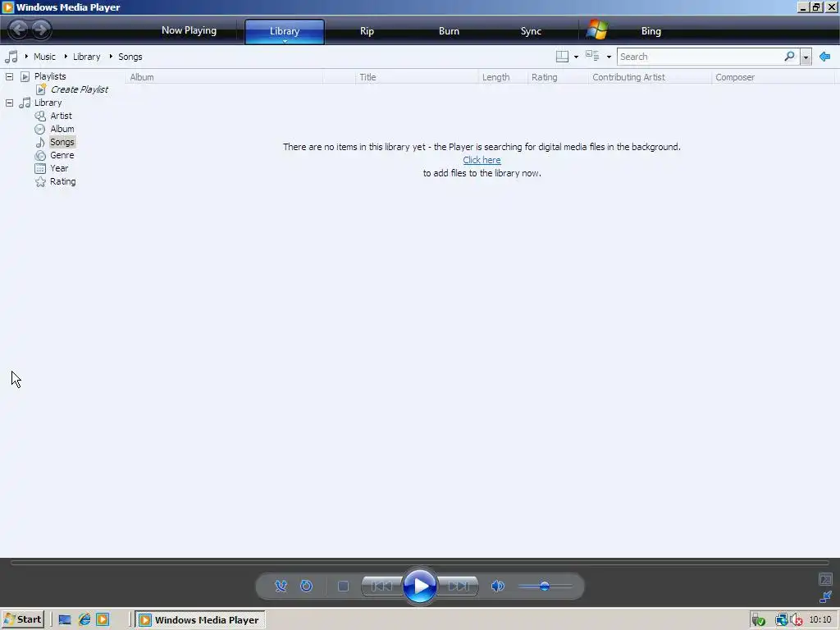840x630 pixels.
Task: Sort by the Title column header
Action: tap(416, 77)
